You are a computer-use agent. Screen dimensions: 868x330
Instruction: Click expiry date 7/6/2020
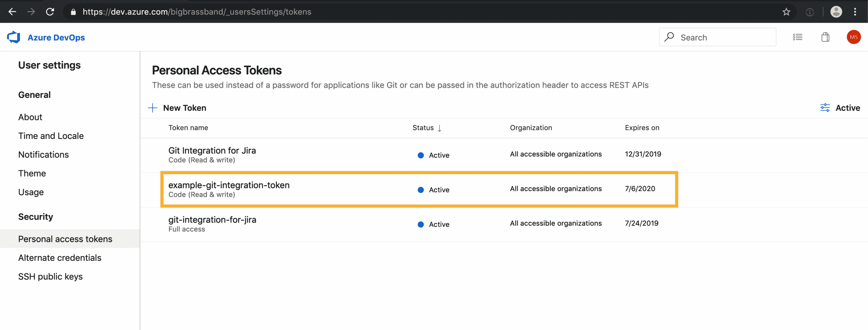640,189
